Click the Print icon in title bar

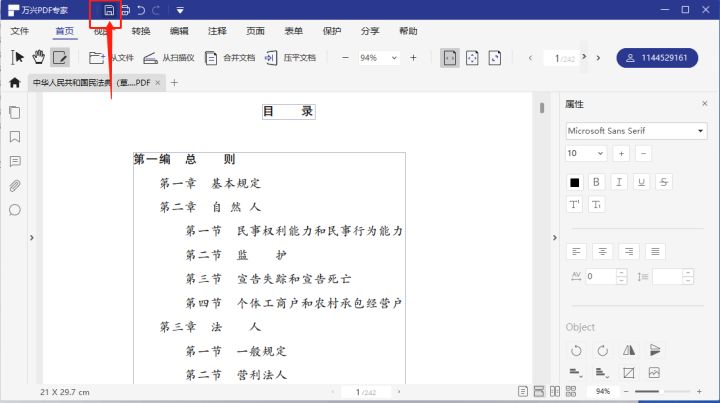click(x=125, y=10)
